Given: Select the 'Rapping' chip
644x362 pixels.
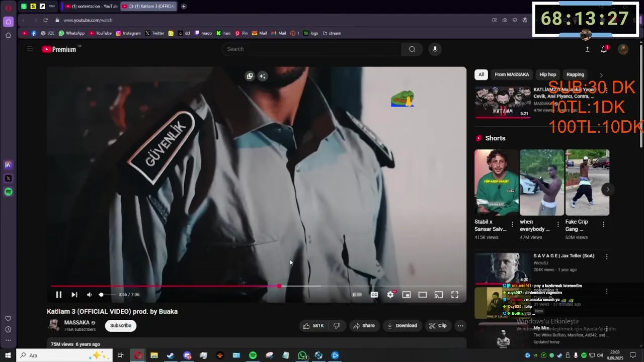Looking at the screenshot, I should point(575,74).
